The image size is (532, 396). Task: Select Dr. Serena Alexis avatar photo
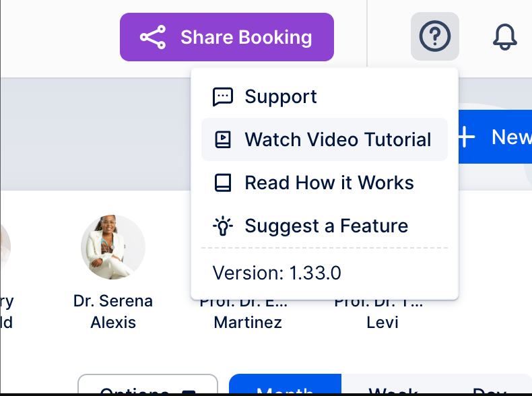[x=113, y=247]
